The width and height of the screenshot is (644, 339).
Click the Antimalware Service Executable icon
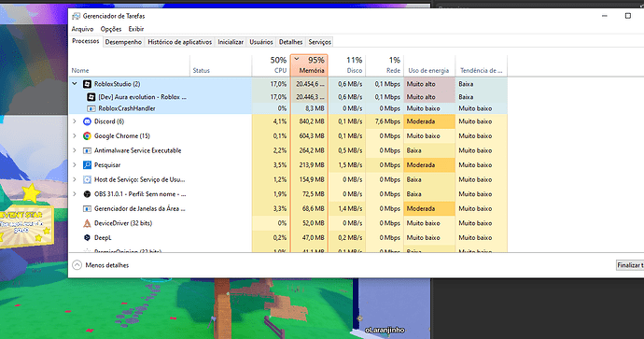click(87, 150)
